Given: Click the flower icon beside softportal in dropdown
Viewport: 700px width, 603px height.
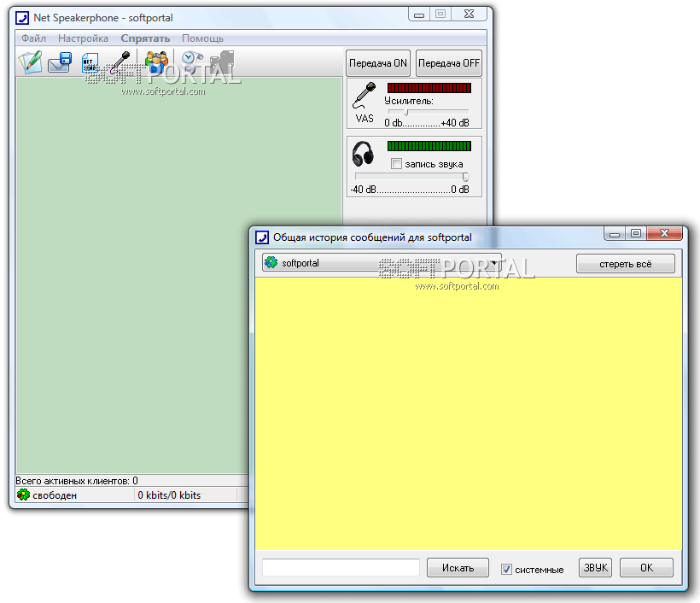Looking at the screenshot, I should 271,262.
